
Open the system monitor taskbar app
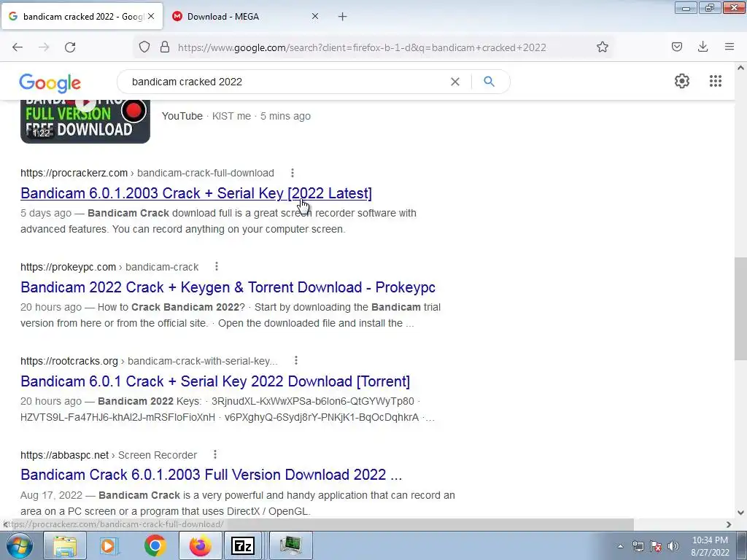(x=290, y=545)
